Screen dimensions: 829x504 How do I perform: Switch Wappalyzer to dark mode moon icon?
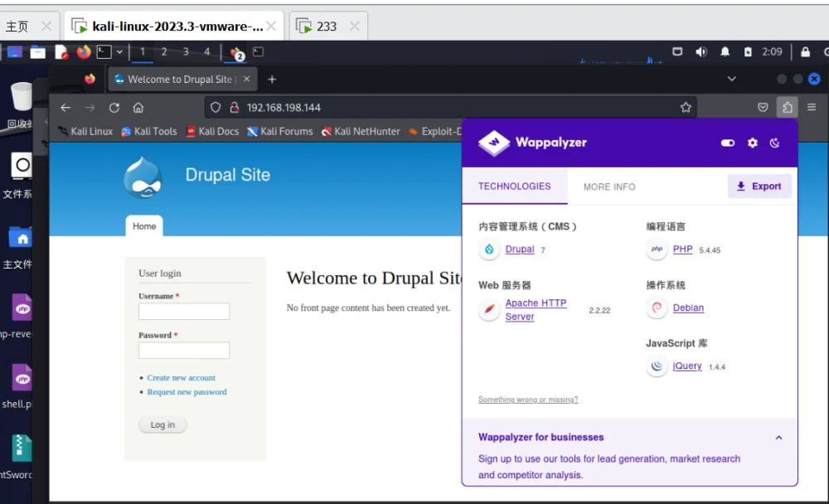click(x=774, y=143)
